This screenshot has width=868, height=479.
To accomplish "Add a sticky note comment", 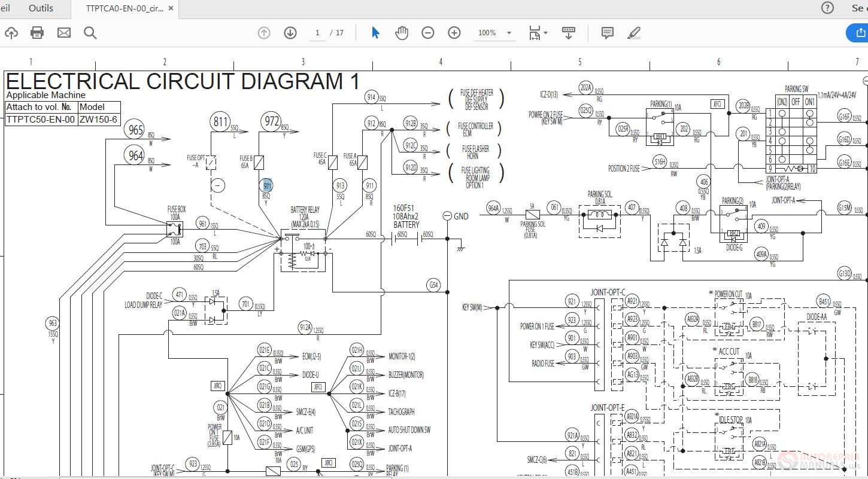I will [607, 33].
